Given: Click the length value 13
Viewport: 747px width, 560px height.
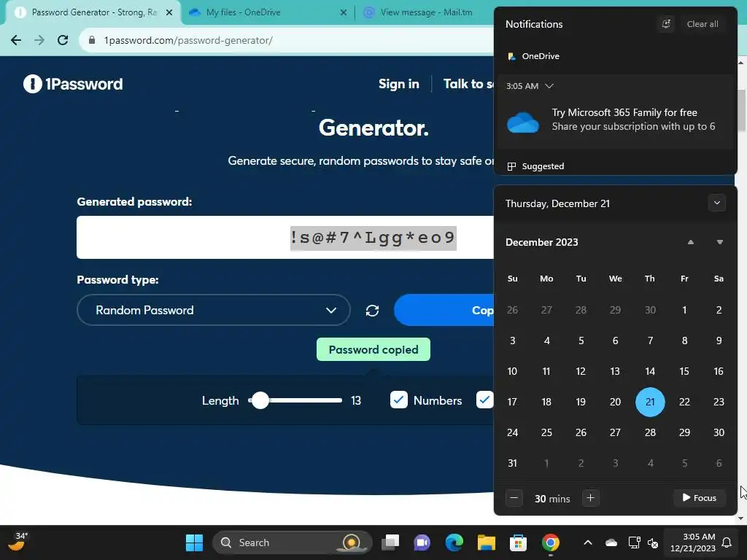Looking at the screenshot, I should pos(356,400).
